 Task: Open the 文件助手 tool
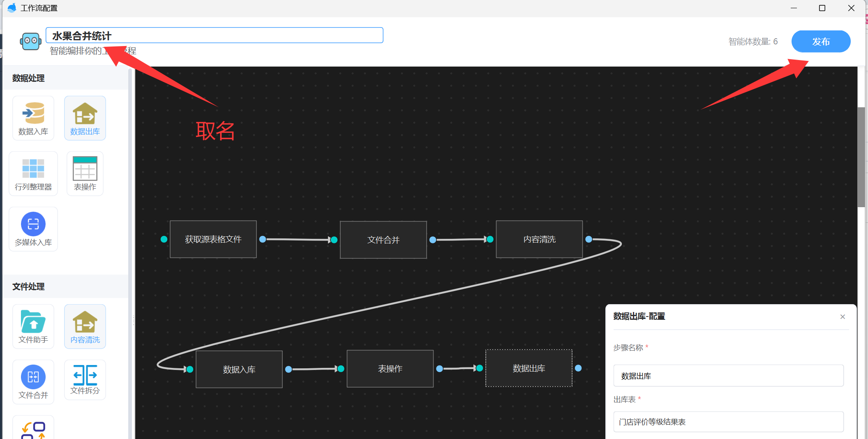33,326
